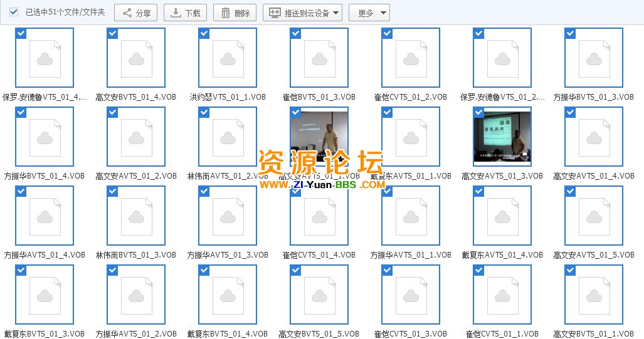The height and width of the screenshot is (339, 644).
Task: Uncheck the 高文安AVTS_01_5.VOB checkbox
Action: [571, 191]
